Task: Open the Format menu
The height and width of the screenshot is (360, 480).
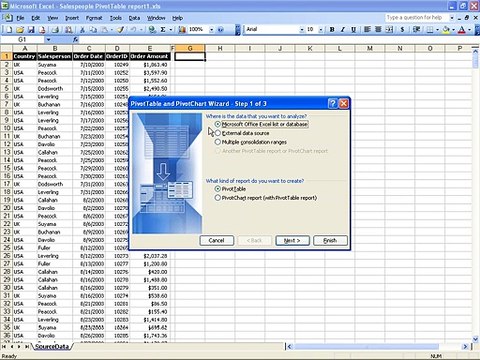Action: (94, 18)
